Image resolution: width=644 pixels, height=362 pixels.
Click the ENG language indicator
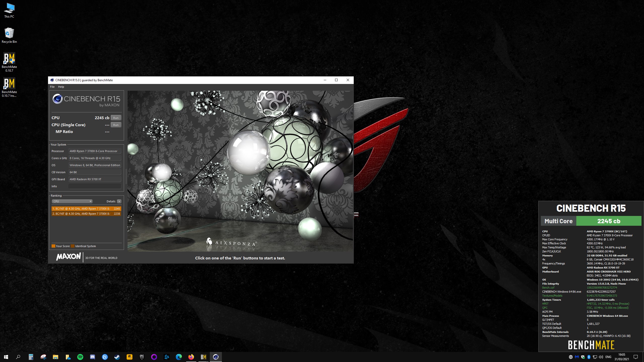(x=608, y=357)
